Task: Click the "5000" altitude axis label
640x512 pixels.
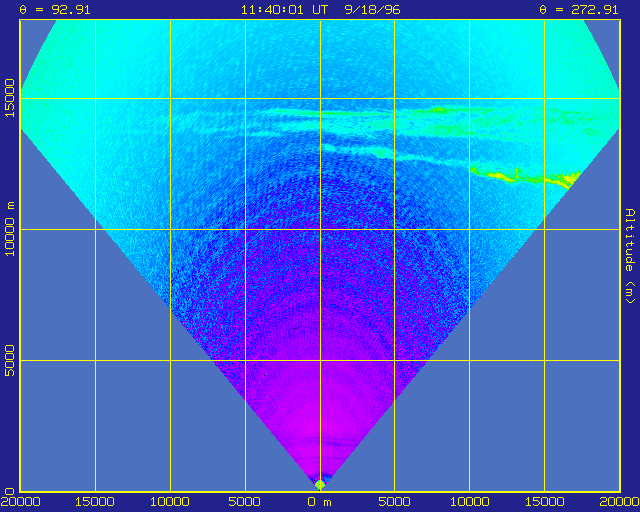Action: point(9,361)
